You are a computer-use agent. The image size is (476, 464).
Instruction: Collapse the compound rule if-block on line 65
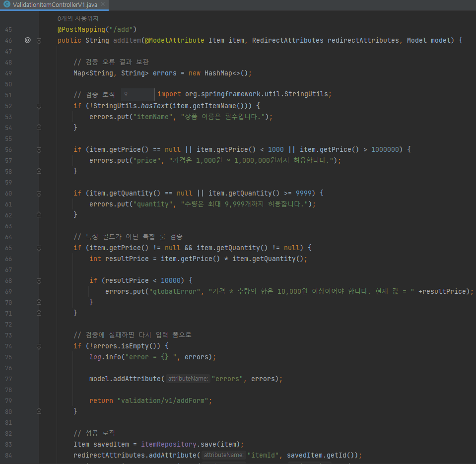click(x=39, y=248)
